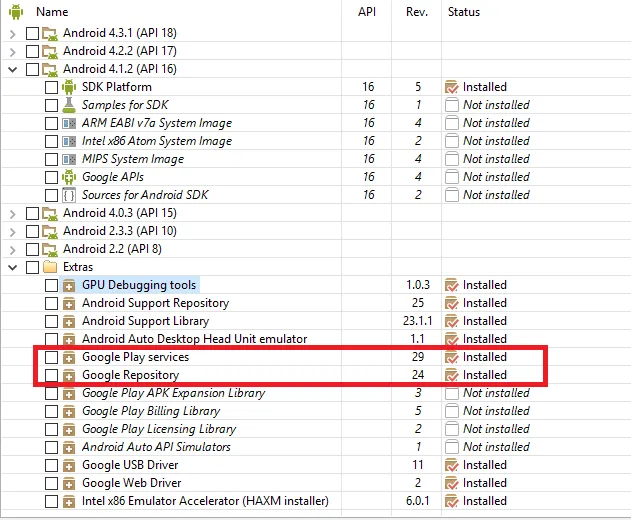The width and height of the screenshot is (631, 520).
Task: Collapse the Extras node
Action: tap(13, 267)
